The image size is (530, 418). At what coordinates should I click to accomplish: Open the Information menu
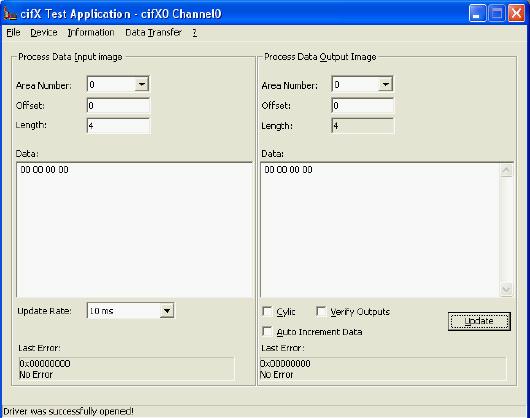click(x=91, y=32)
